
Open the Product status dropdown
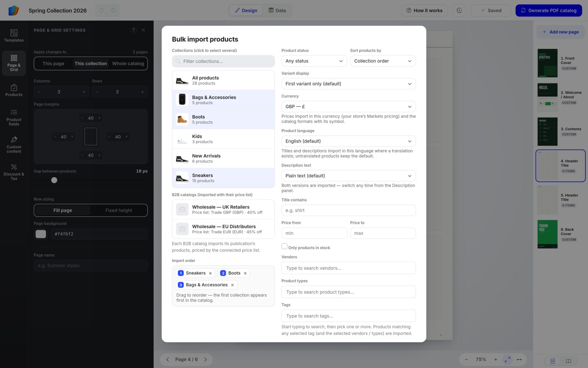pos(314,61)
